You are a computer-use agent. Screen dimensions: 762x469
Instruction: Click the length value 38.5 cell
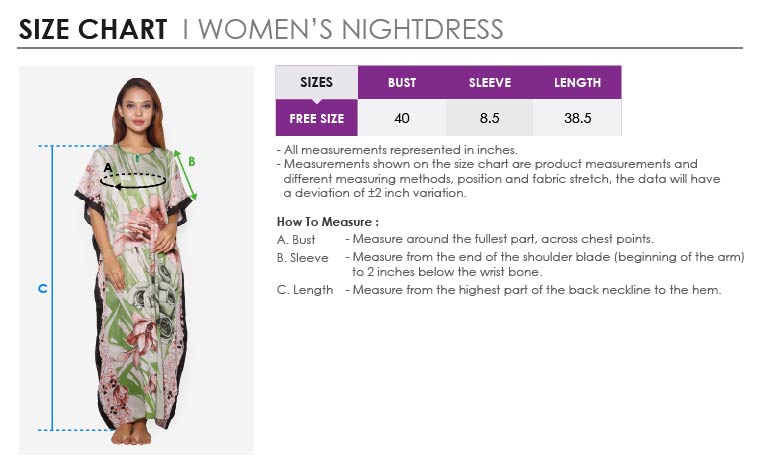[578, 118]
